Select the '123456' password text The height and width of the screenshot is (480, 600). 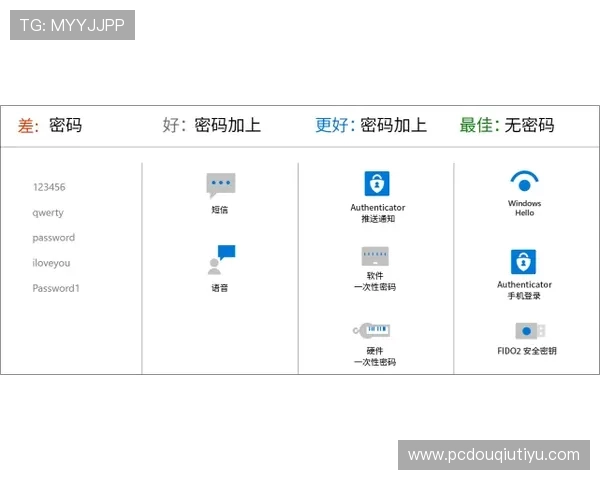(x=49, y=187)
